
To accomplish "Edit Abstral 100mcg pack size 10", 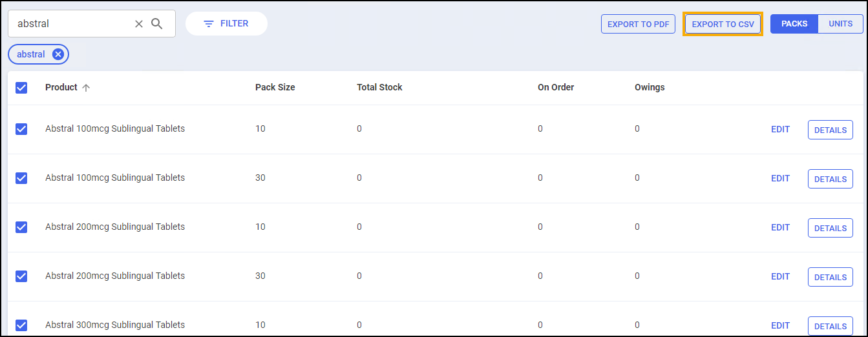I will point(780,129).
